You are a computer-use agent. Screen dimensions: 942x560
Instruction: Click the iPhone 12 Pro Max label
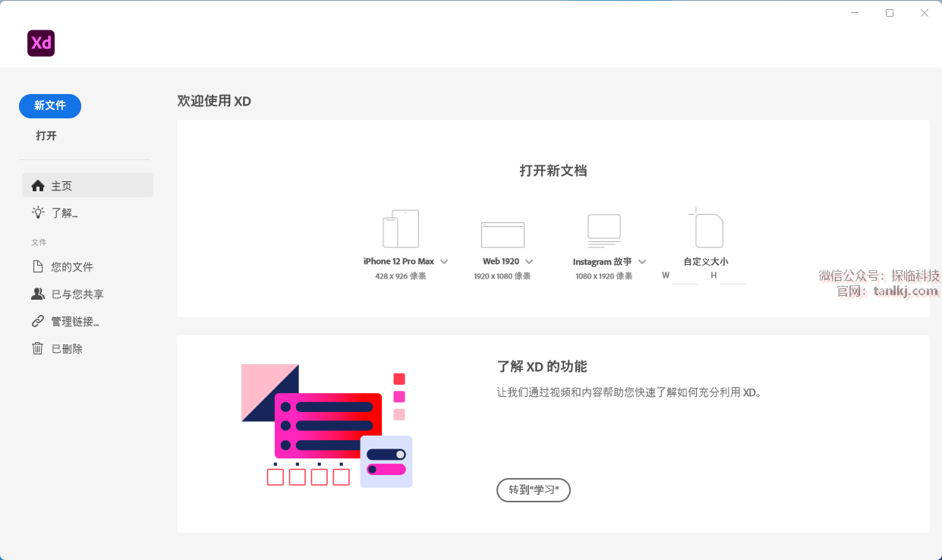click(399, 261)
